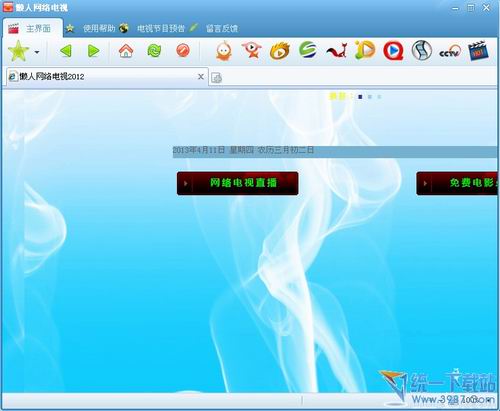Open the CCTV icon
The width and height of the screenshot is (500, 411).
click(x=450, y=52)
